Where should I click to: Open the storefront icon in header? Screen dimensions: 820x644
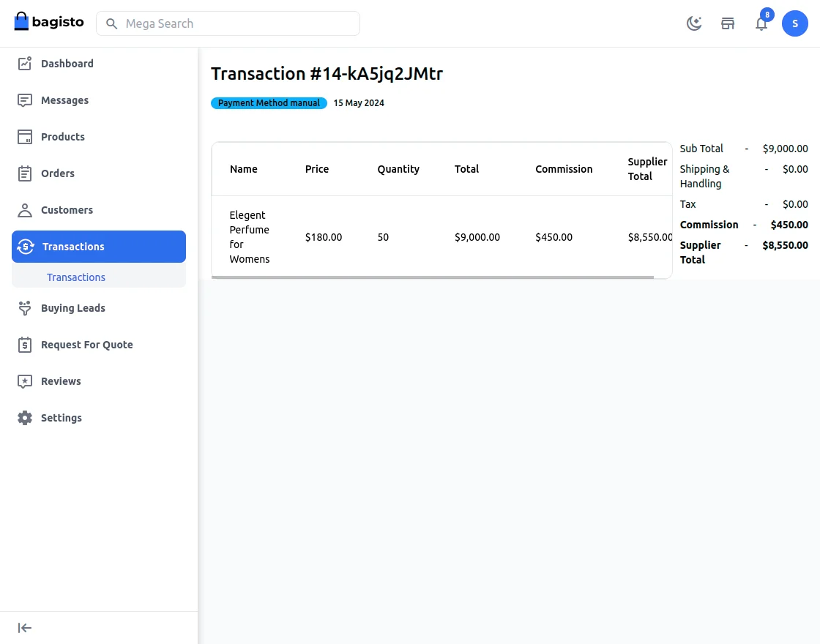tap(728, 23)
